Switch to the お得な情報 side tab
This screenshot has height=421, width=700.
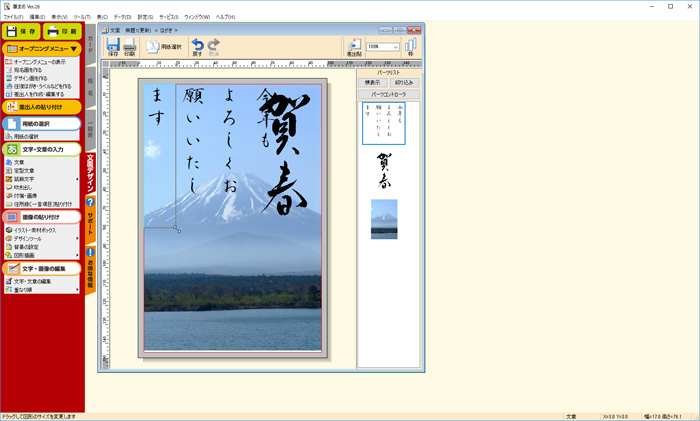click(x=90, y=270)
